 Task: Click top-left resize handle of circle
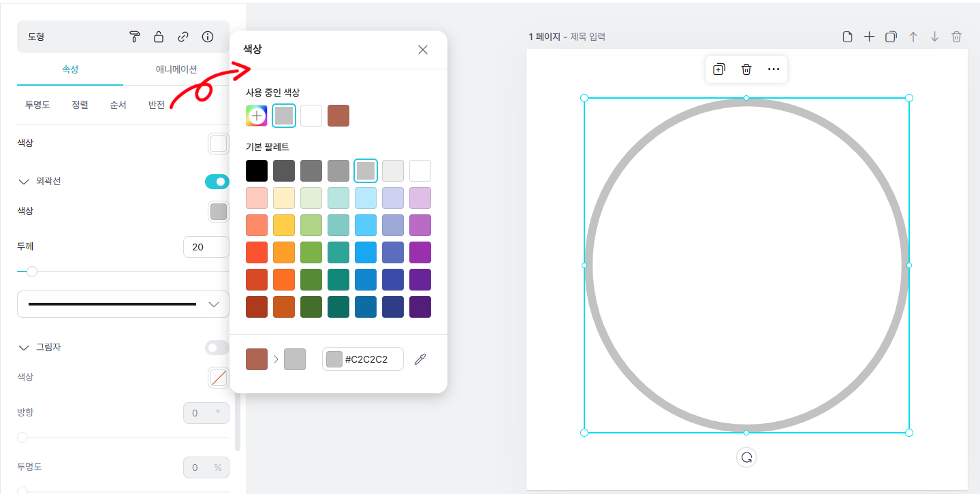click(x=584, y=98)
